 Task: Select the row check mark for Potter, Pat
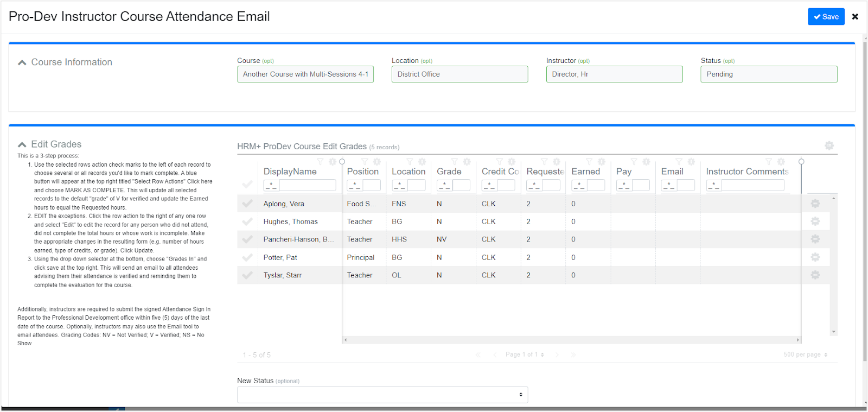[247, 257]
